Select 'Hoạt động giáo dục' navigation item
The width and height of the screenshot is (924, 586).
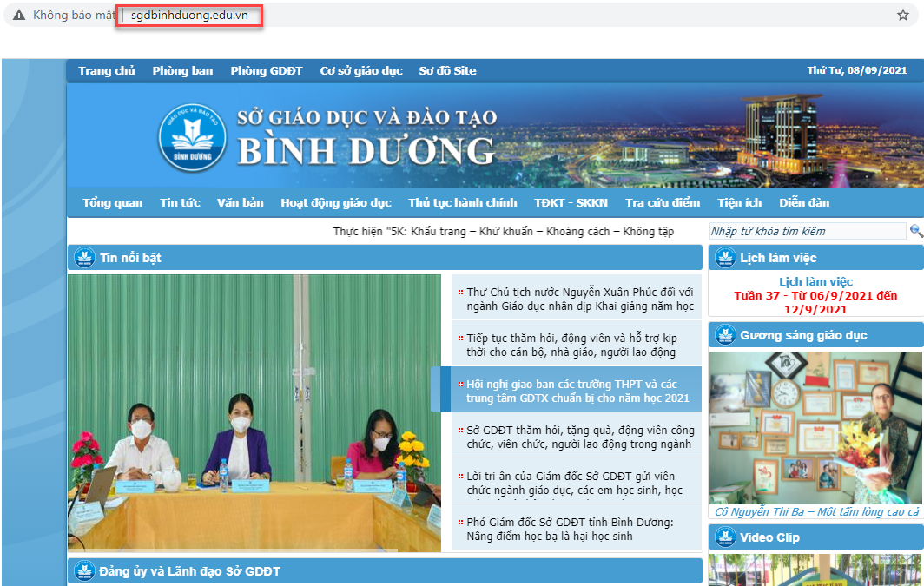[336, 202]
